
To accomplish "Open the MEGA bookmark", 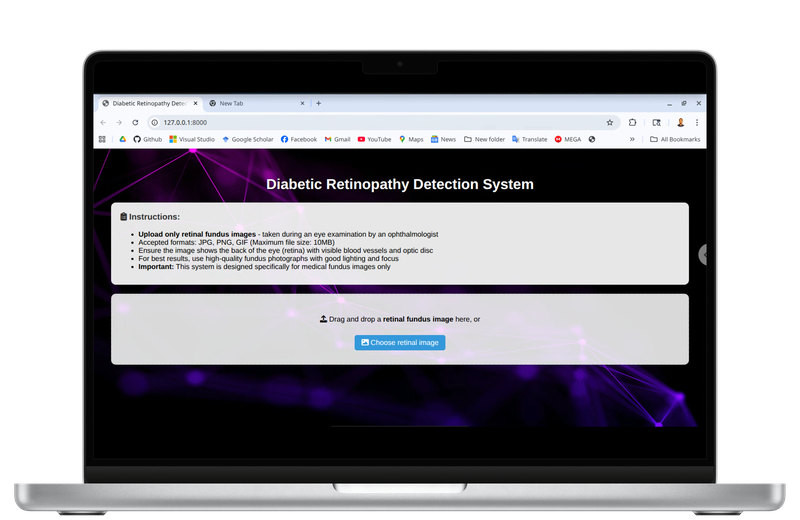I will (x=567, y=139).
